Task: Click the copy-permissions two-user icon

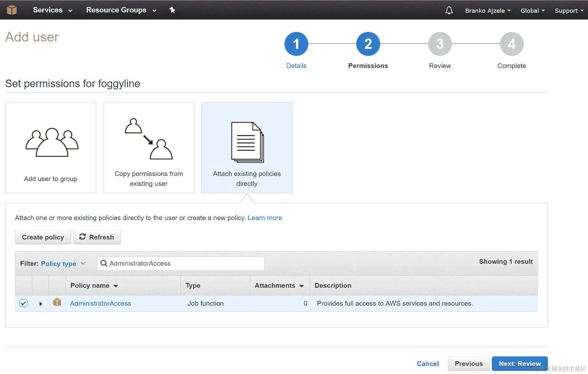Action: (x=149, y=139)
